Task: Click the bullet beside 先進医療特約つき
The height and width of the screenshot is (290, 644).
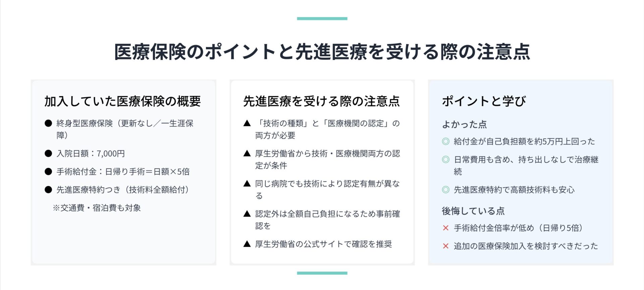Action: pyautogui.click(x=48, y=190)
